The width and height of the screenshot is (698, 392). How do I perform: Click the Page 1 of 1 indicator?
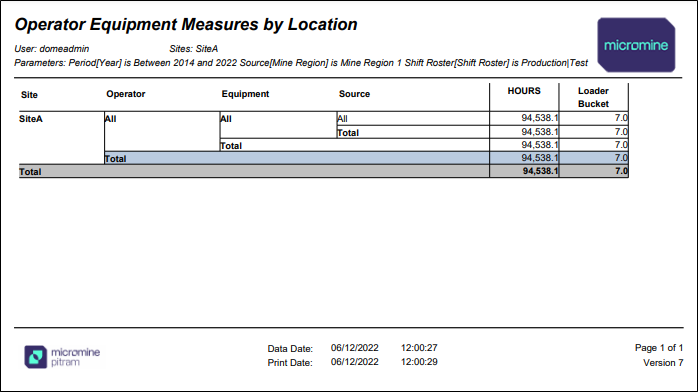pyautogui.click(x=659, y=348)
